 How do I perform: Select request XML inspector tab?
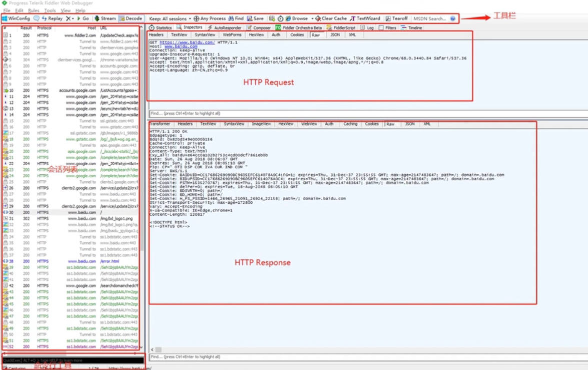(352, 35)
